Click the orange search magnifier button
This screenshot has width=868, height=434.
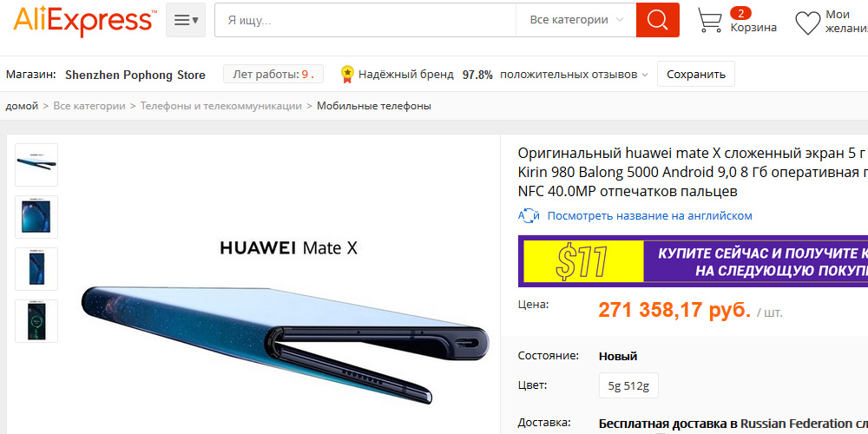tap(658, 20)
